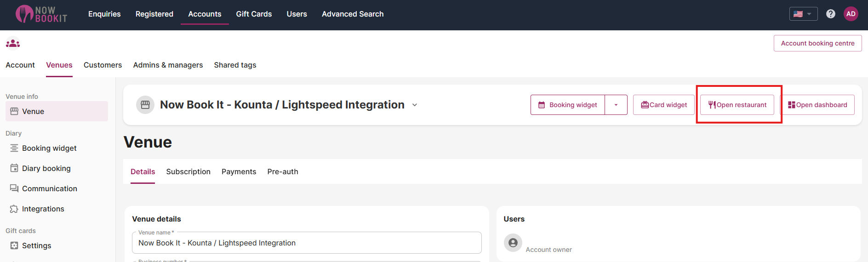Open the help question mark icon
This screenshot has width=868, height=262.
pyautogui.click(x=830, y=14)
